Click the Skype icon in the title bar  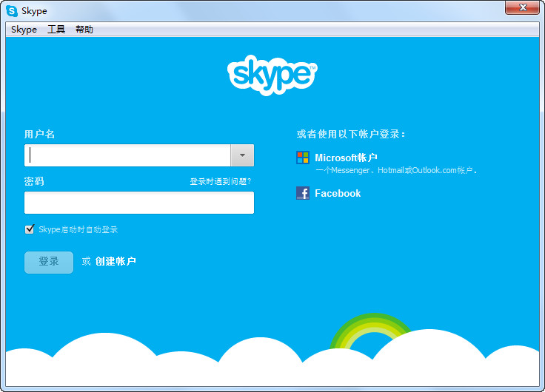pos(12,11)
